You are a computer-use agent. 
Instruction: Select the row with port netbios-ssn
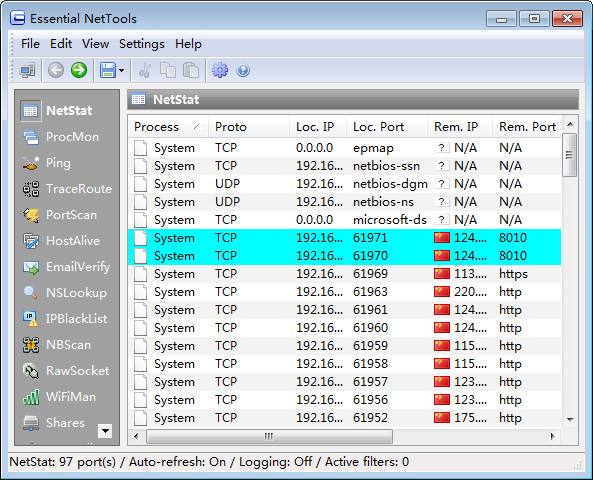[x=344, y=166]
